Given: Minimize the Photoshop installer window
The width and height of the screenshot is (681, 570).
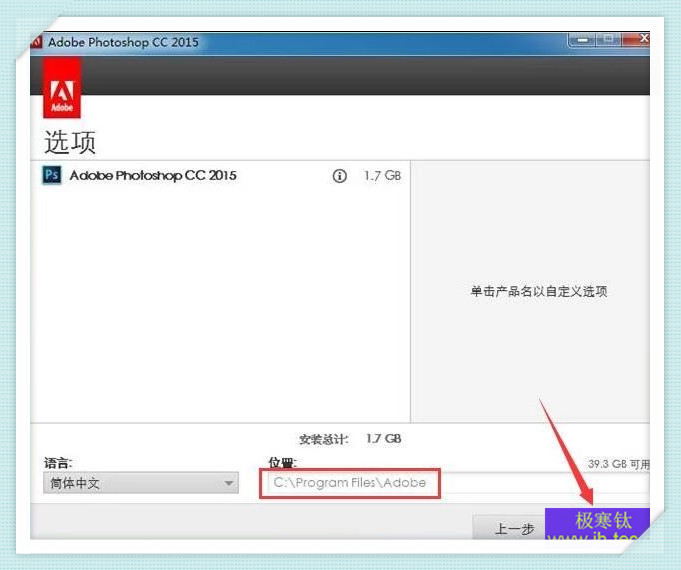Looking at the screenshot, I should [x=583, y=40].
